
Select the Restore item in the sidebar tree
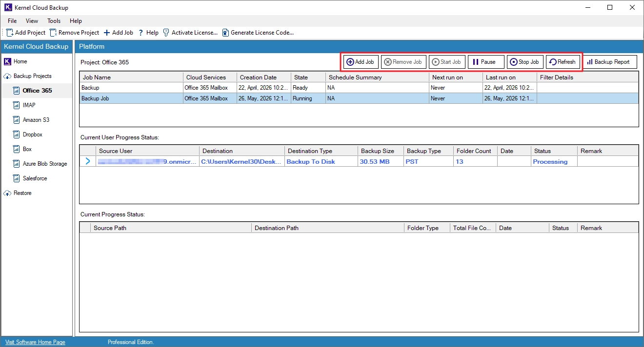point(22,193)
